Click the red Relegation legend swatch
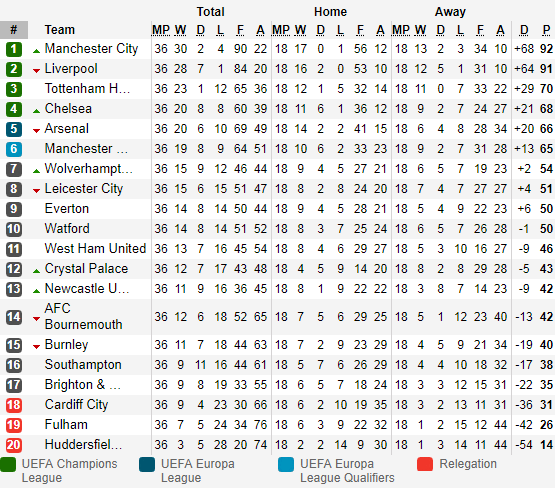This screenshot has height=488, width=555. click(x=425, y=464)
